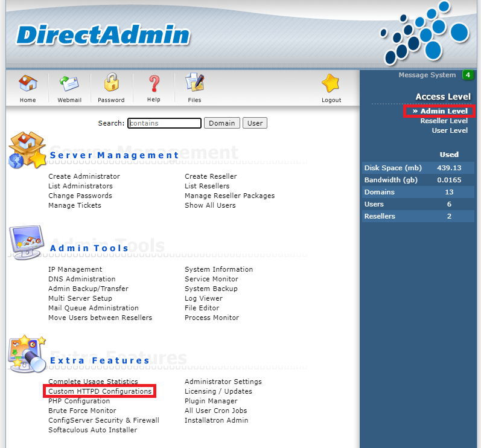Search by User button
This screenshot has height=448, width=481.
(255, 123)
